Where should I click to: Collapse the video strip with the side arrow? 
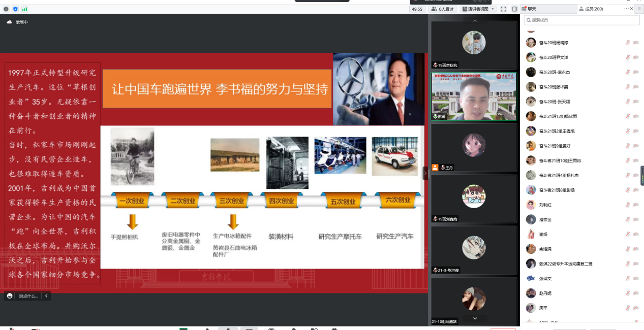pos(425,173)
